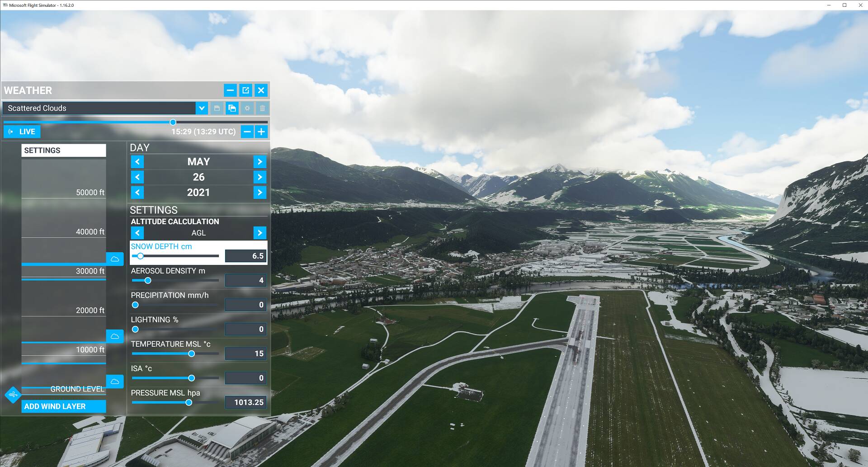Click the wind layer diamond icon
This screenshot has width=868, height=467.
13,395
